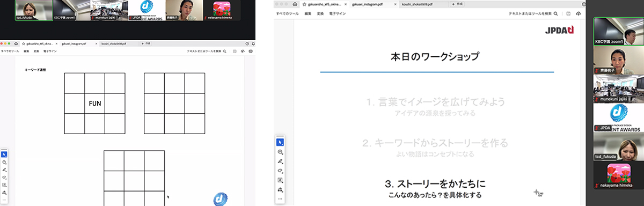The height and width of the screenshot is (206, 644).
Task: Select nakayama himeka thumbnail in top strip
Action: [222, 10]
